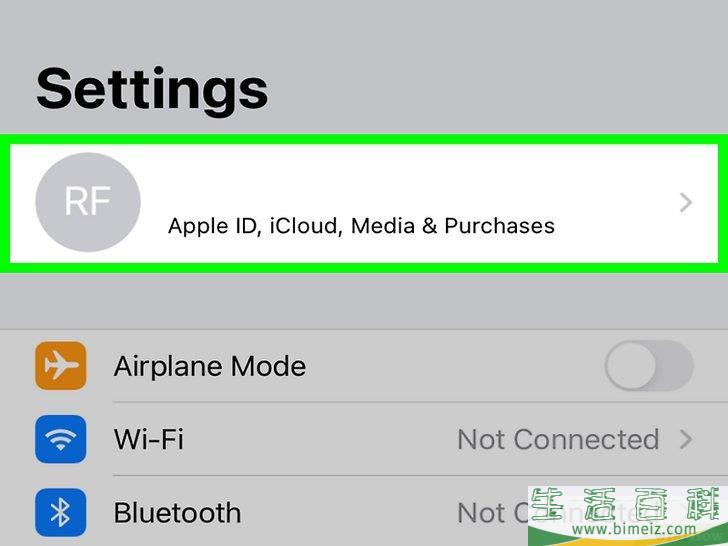
Task: Select the Airplane Mode row label
Action: pos(210,366)
